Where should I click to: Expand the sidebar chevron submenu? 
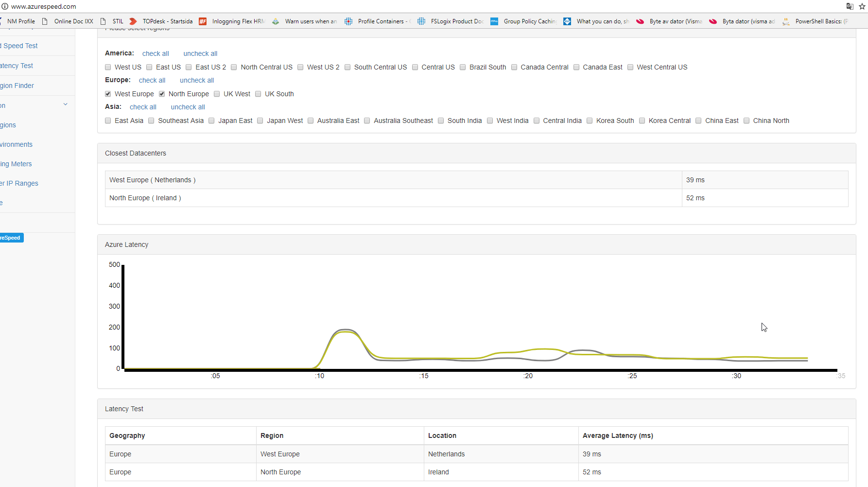(66, 104)
